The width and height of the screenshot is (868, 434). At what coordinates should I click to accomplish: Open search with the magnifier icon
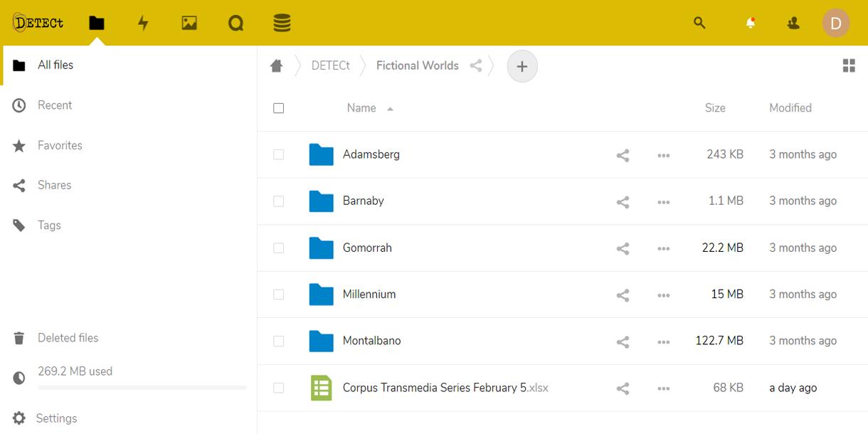coord(699,23)
